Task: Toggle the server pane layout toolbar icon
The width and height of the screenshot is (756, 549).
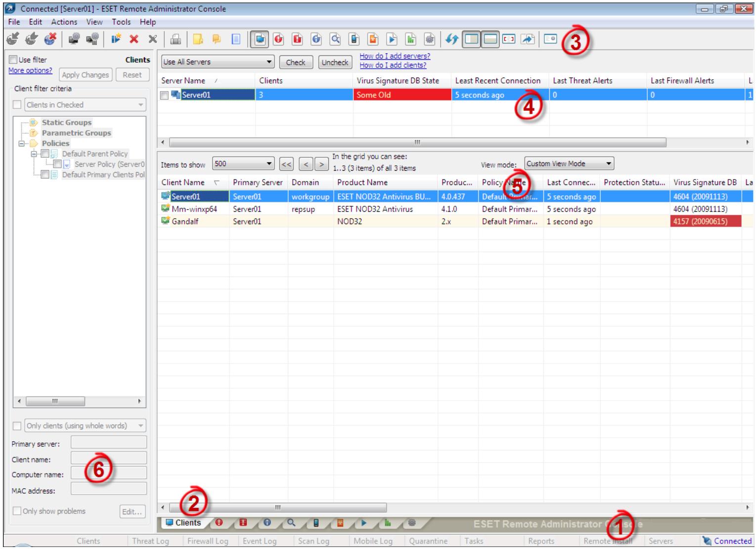Action: tap(489, 39)
